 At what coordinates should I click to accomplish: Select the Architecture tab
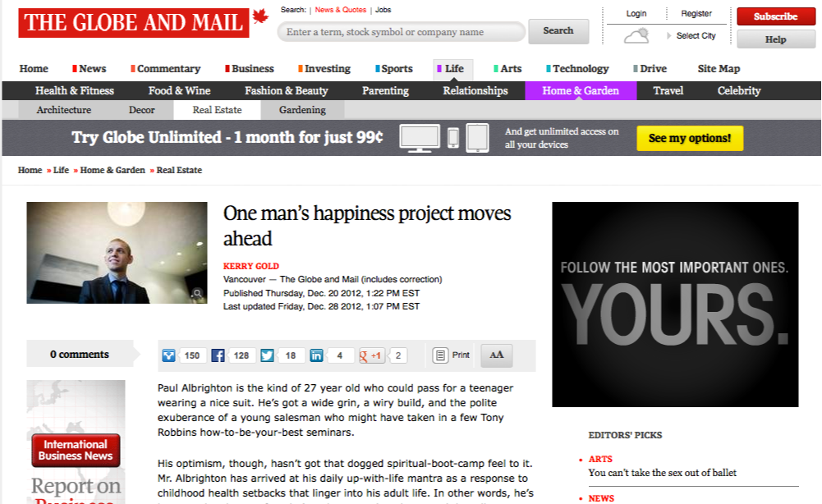(x=64, y=110)
